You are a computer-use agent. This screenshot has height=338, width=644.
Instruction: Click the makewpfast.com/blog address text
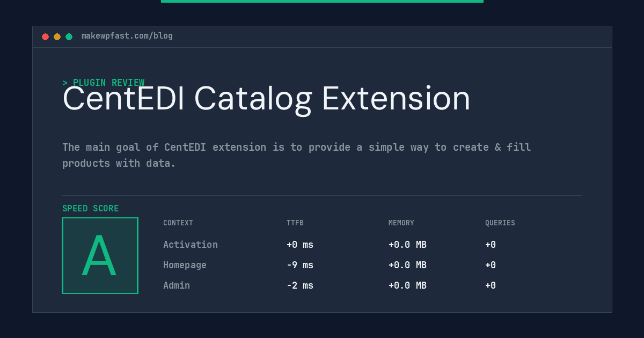(x=127, y=36)
